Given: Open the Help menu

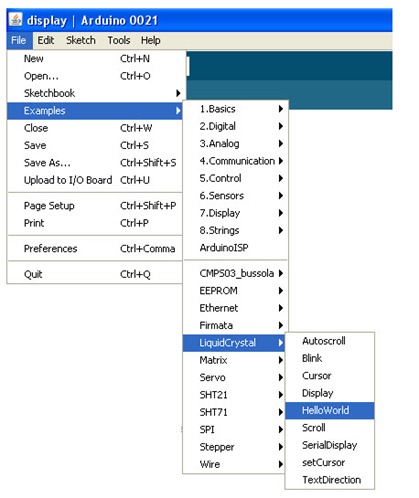Looking at the screenshot, I should tap(151, 40).
